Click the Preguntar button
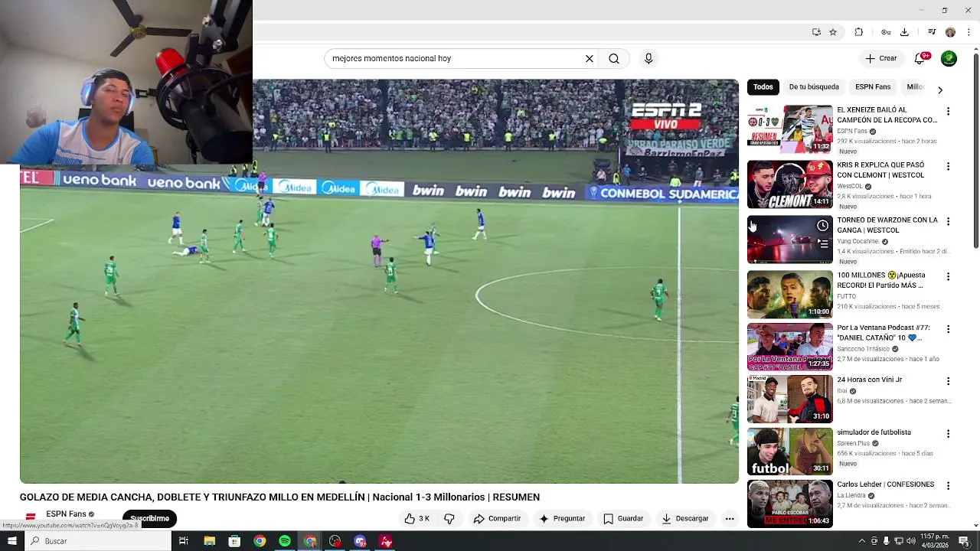The height and width of the screenshot is (551, 980). (562, 518)
